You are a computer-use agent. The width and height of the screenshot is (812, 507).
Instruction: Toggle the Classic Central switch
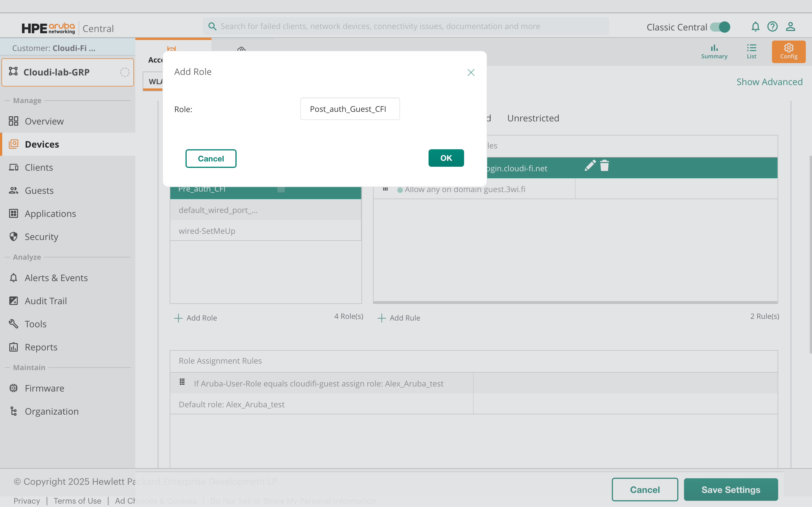coord(720,27)
